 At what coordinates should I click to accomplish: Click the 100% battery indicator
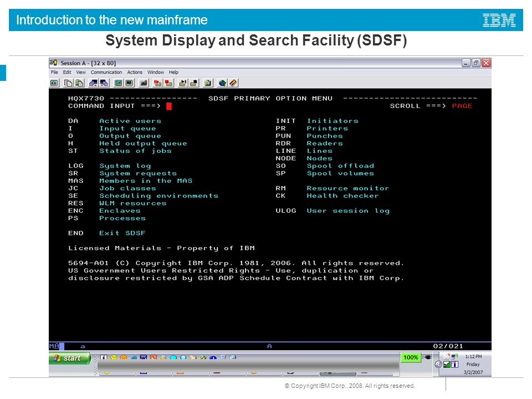point(411,357)
